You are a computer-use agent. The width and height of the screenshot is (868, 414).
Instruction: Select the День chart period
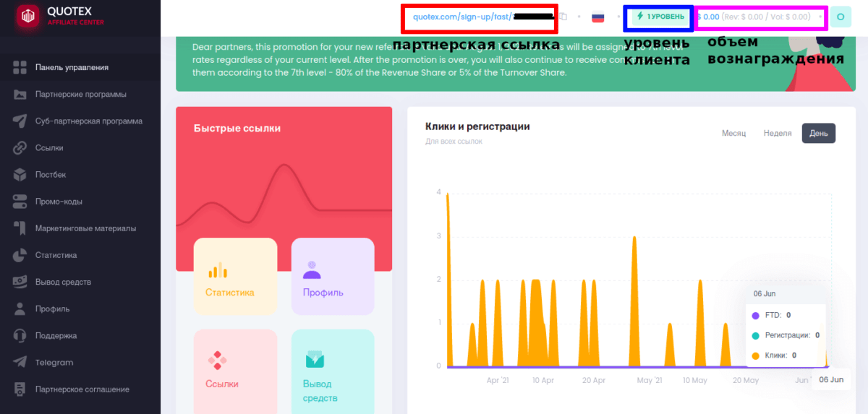pyautogui.click(x=819, y=134)
